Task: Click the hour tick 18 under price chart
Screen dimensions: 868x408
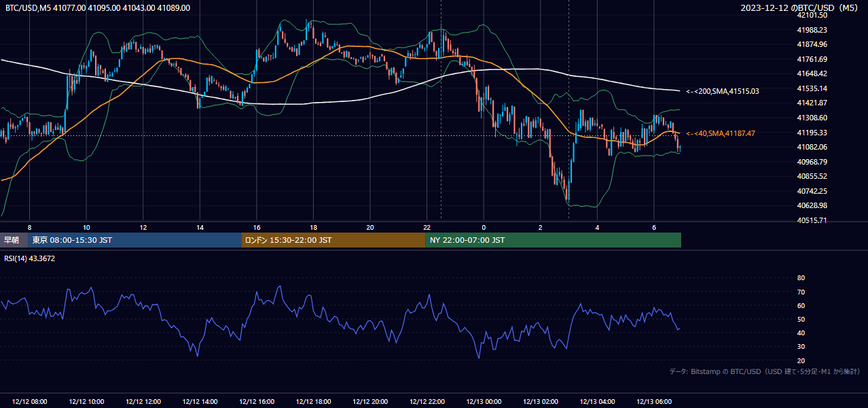Action: point(313,226)
